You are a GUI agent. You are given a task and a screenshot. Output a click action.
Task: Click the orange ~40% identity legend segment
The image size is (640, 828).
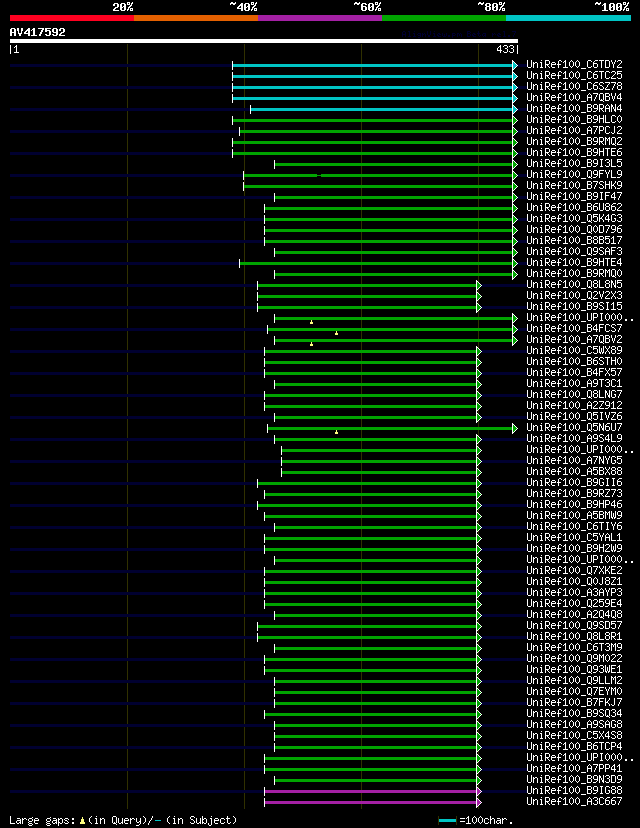[196, 18]
